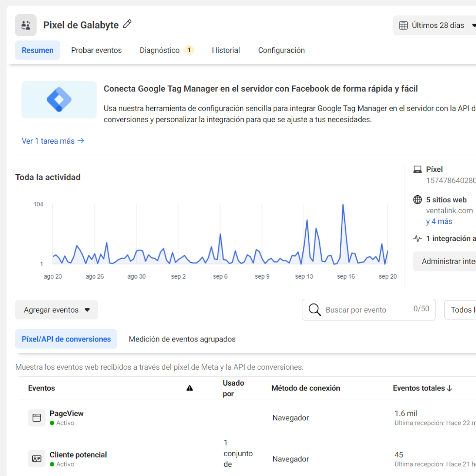This screenshot has width=476, height=476.
Task: Expand the Agregar eventos dropdown
Action: 56,310
